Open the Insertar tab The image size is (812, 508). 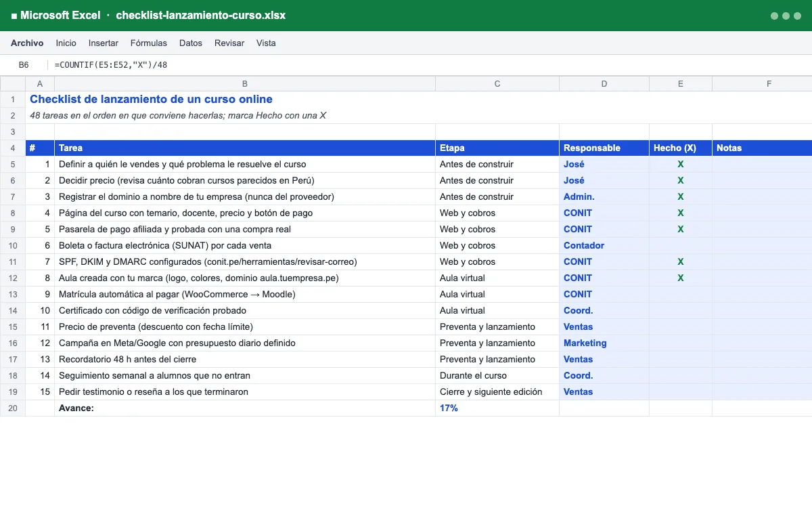[104, 43]
